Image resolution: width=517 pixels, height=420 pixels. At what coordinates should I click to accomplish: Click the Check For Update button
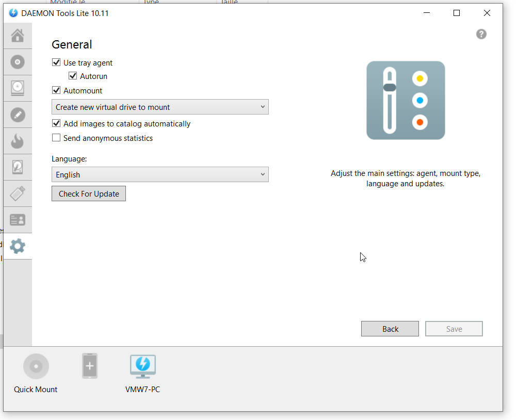(89, 193)
